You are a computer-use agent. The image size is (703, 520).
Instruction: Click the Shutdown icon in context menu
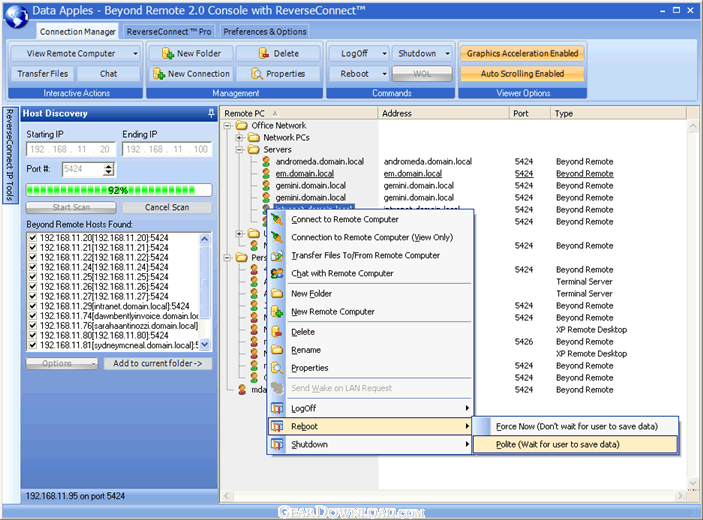[x=277, y=444]
